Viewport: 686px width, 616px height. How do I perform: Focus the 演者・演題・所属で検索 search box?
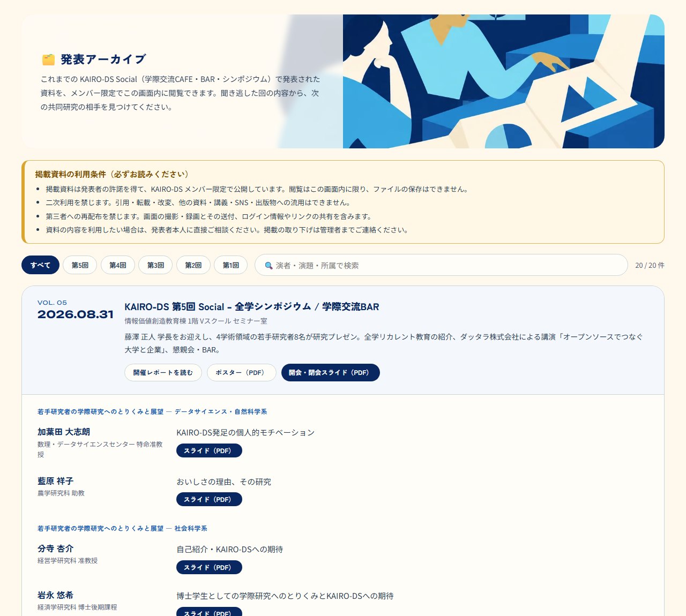[x=441, y=265]
